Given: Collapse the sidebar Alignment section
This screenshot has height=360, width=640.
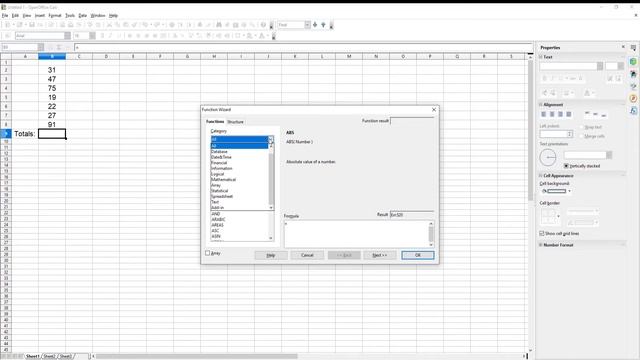Looking at the screenshot, I should tap(541, 105).
